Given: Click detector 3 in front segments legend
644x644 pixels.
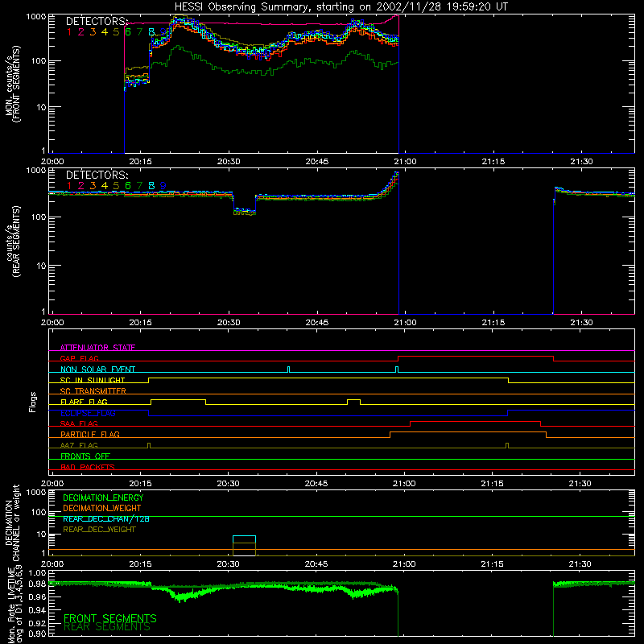Looking at the screenshot, I should [93, 32].
